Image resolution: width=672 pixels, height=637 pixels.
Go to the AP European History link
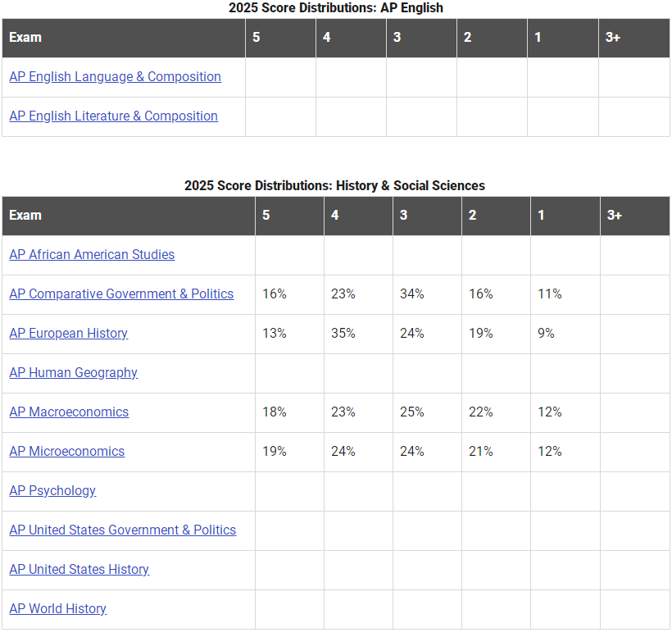coord(69,334)
